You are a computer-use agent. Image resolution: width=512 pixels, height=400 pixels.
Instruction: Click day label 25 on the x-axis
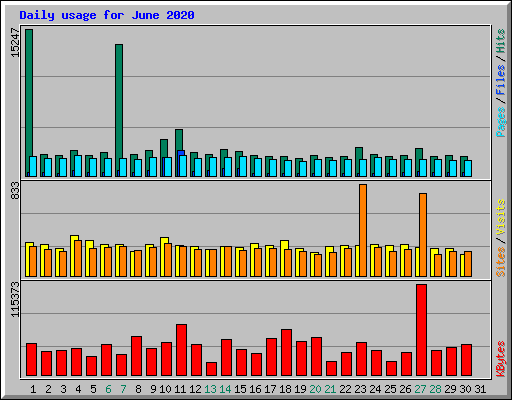[390, 389]
